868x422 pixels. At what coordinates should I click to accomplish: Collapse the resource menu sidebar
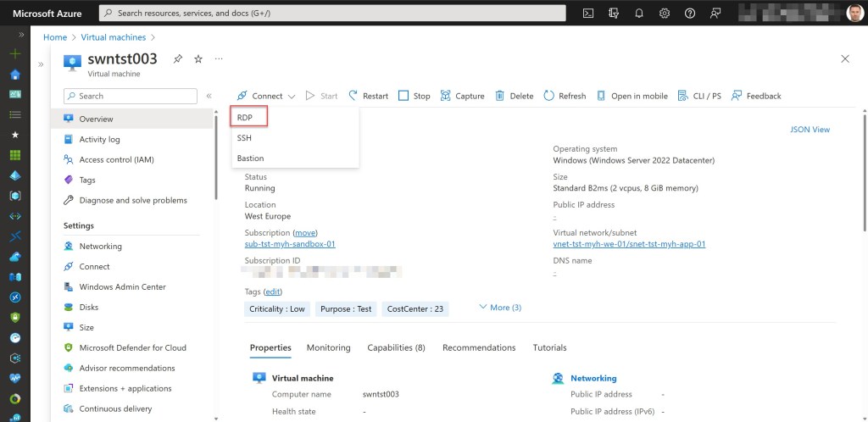coord(209,96)
